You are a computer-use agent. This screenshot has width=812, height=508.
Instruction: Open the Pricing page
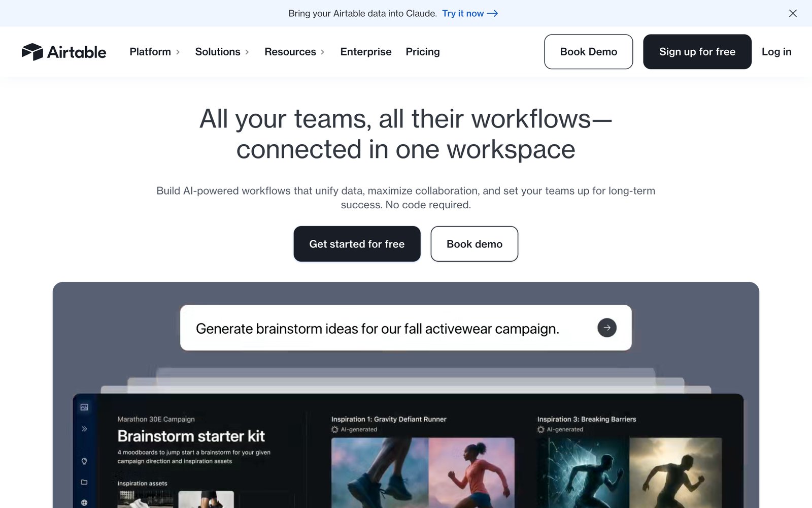[423, 52]
